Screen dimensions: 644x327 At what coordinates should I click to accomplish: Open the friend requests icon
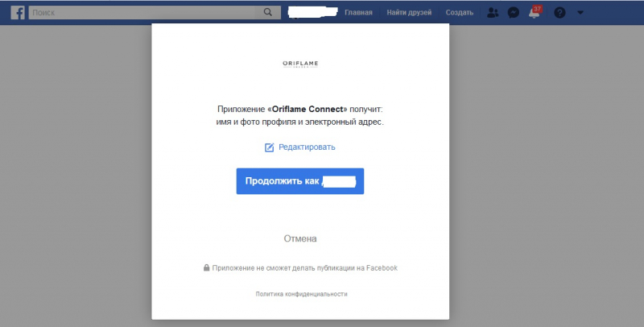point(493,13)
